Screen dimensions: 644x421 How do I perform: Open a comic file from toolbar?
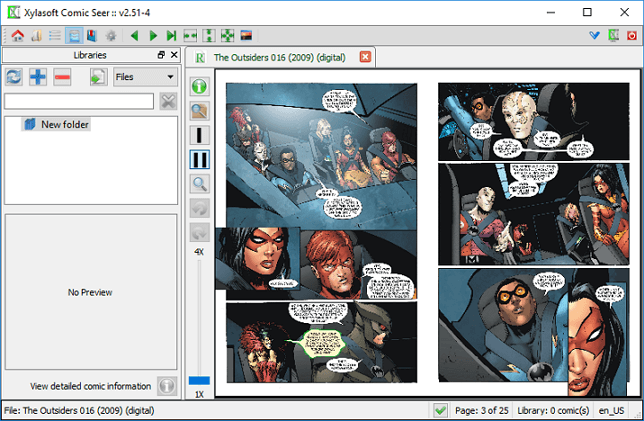click(37, 36)
